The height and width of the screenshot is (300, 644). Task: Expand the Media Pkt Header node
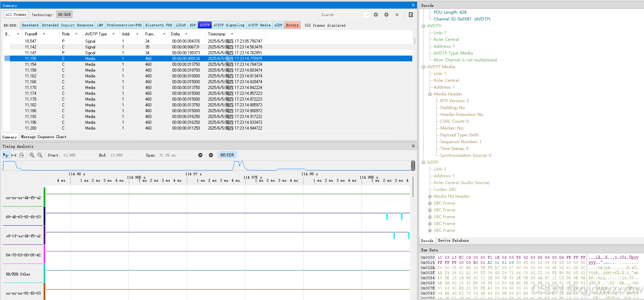point(430,196)
